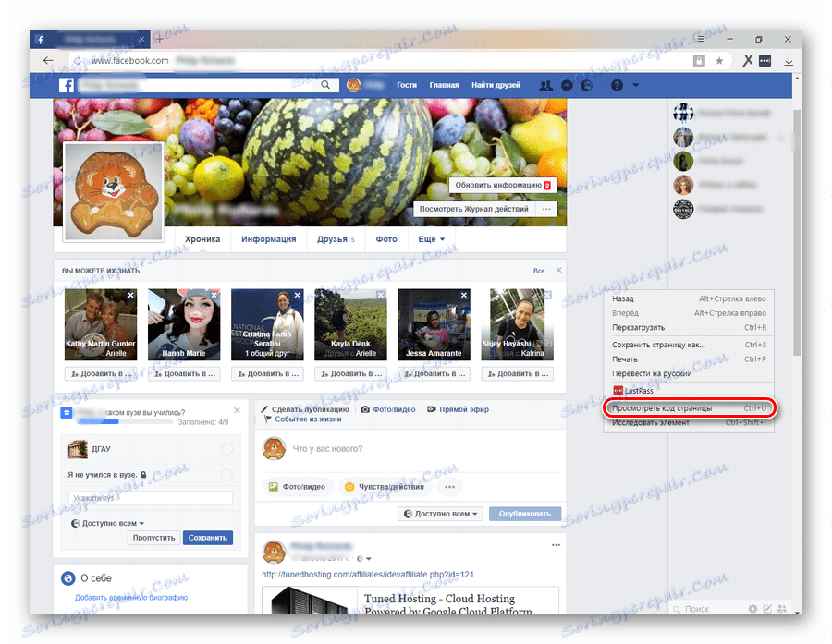Dismiss Kathy Martin Gunter suggestion
Screen dimensions: 832x644
(130, 295)
